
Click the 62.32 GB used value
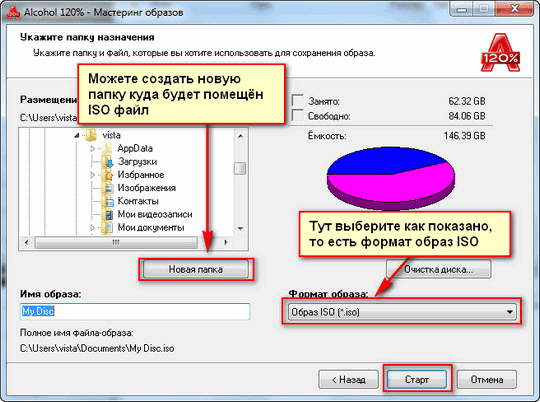(x=467, y=101)
